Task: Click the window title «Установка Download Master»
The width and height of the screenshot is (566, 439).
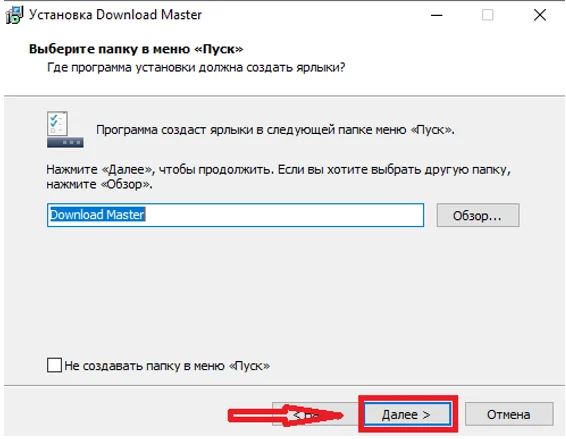Action: click(115, 15)
